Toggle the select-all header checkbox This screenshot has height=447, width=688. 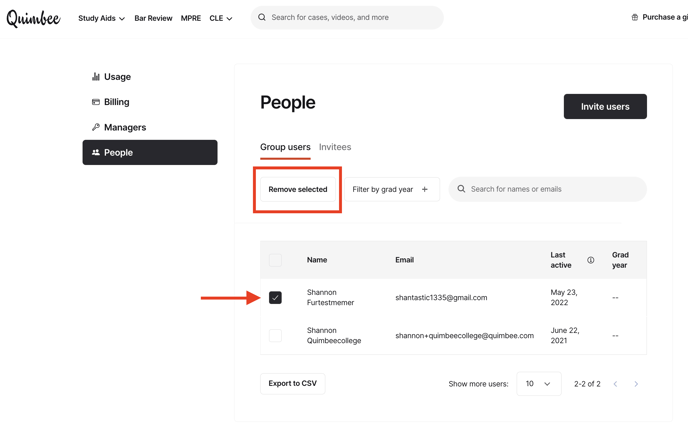[x=275, y=260]
